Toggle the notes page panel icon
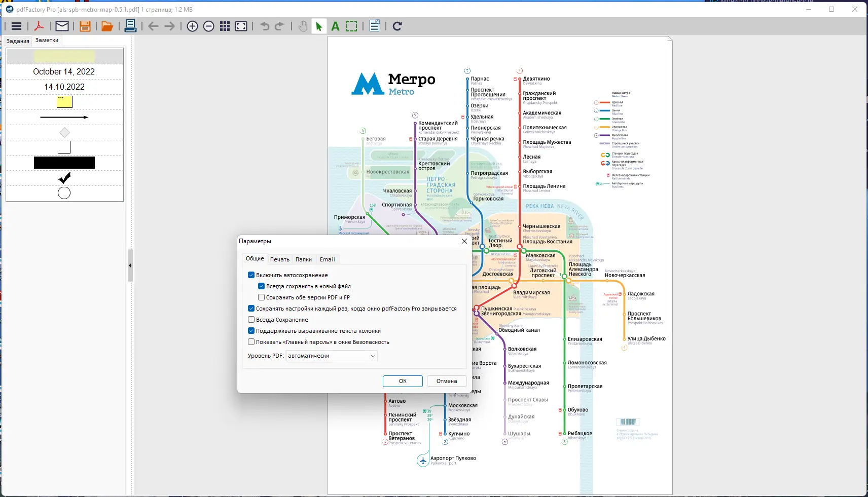868x497 pixels. [x=375, y=26]
